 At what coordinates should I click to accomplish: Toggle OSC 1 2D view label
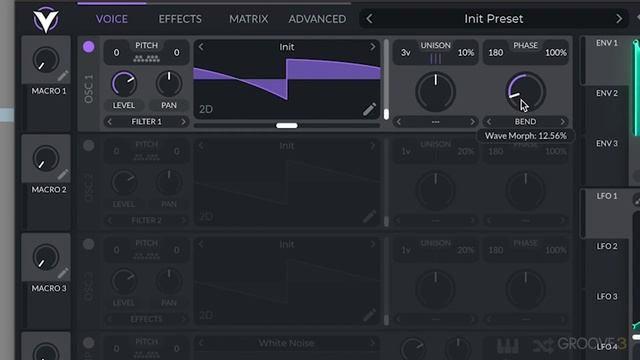tap(206, 109)
